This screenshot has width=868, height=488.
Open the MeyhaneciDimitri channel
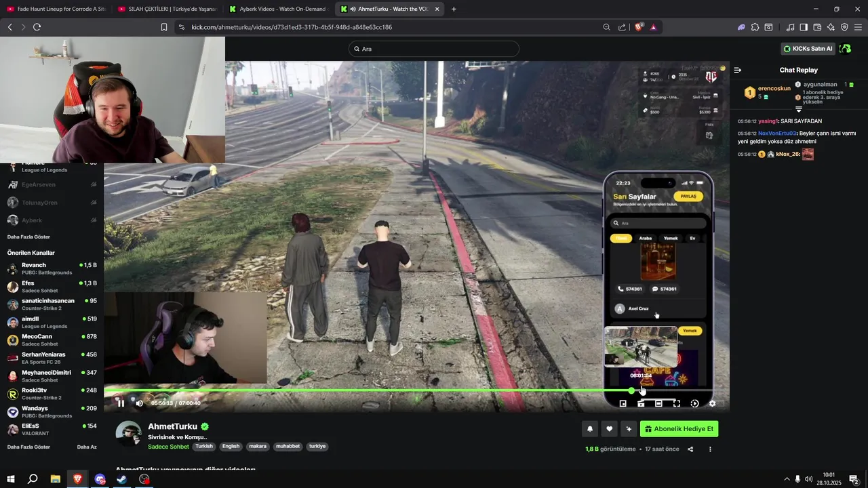52,376
